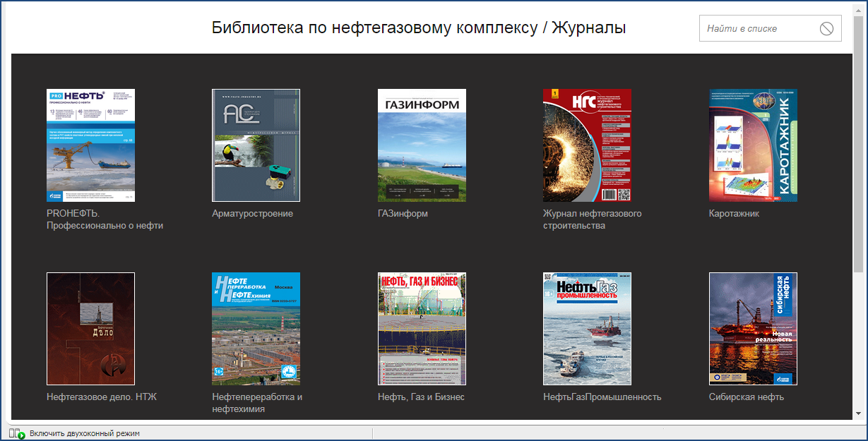Click the 'Библиотека по нефтегазовому комплексу / Журналы' heading
The height and width of the screenshot is (441, 868).
point(419,28)
